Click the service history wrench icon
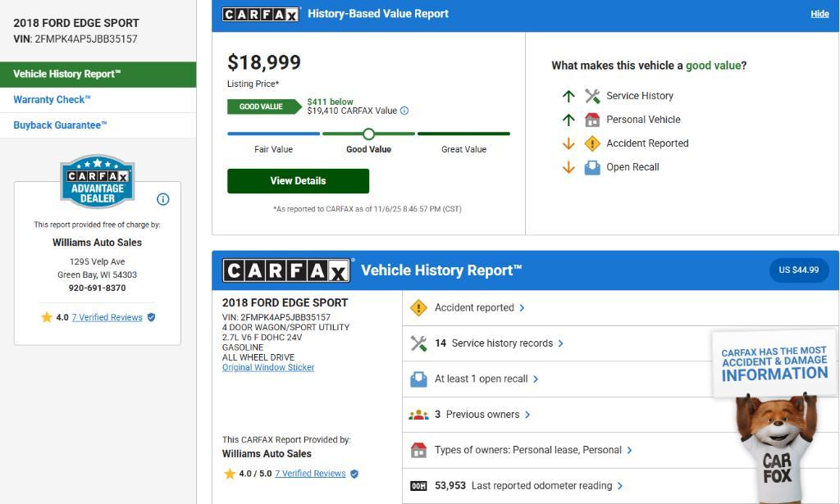The image size is (840, 504). (418, 343)
